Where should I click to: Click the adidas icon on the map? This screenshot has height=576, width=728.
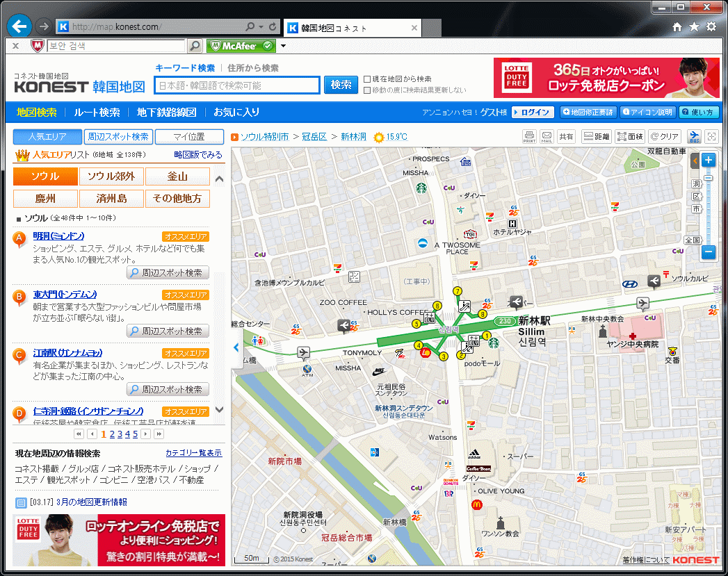(x=474, y=454)
